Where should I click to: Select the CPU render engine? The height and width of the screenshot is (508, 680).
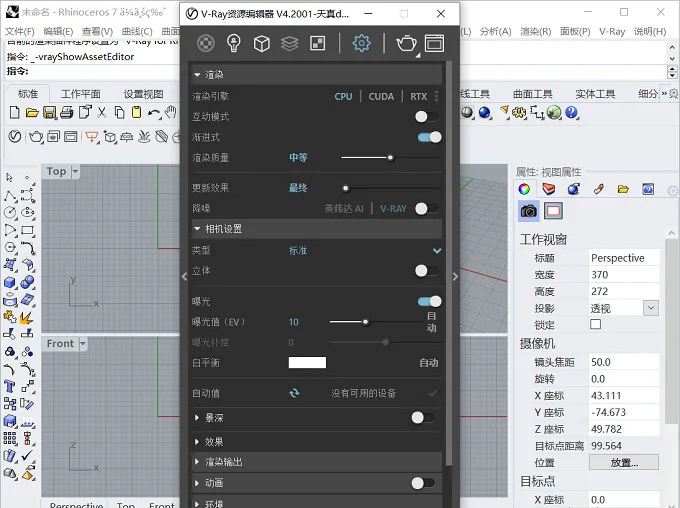click(x=343, y=96)
